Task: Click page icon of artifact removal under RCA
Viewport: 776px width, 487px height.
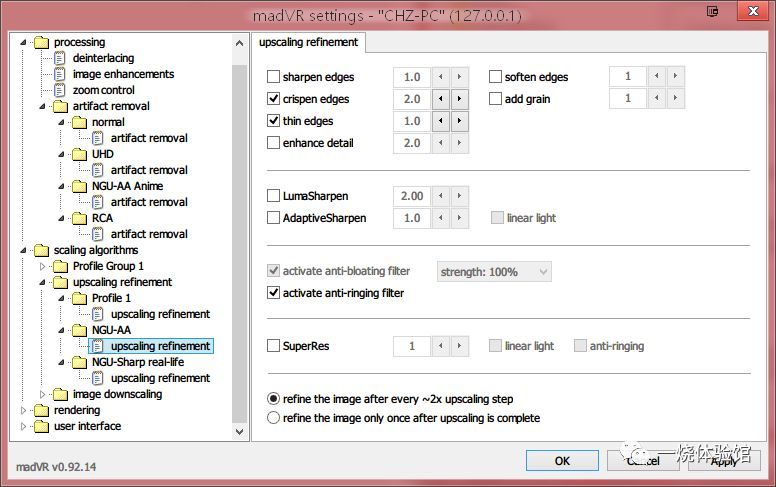Action: [98, 234]
